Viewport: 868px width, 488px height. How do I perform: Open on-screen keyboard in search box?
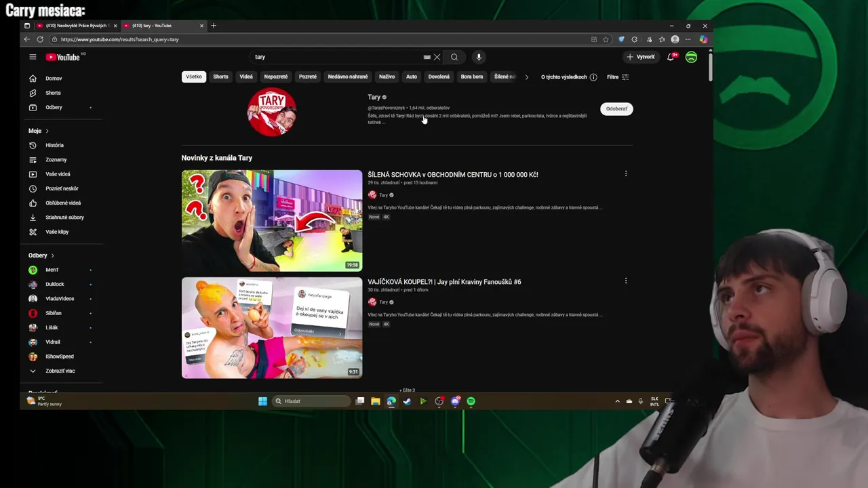427,57
